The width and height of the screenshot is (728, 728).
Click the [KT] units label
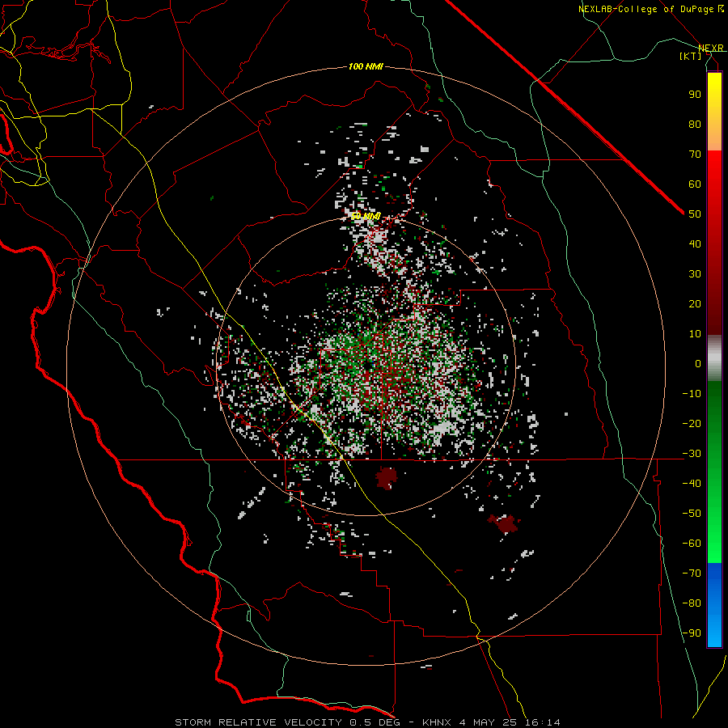pos(691,56)
